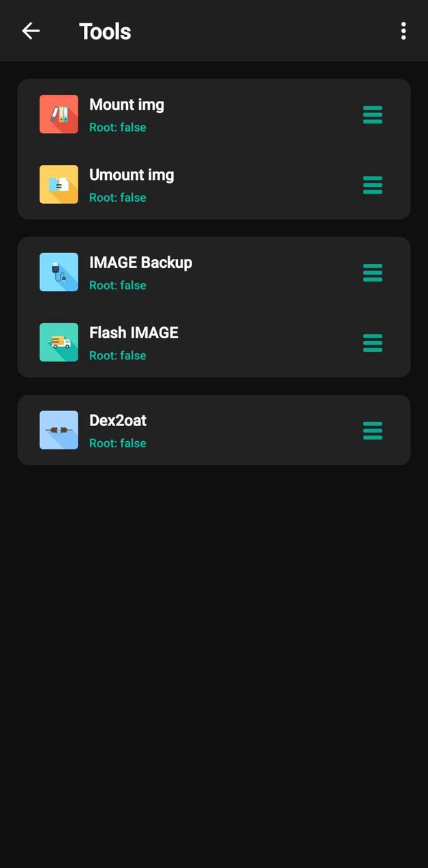Toggle Root setting for Dex2oat
The height and width of the screenshot is (868, 428).
tap(117, 442)
